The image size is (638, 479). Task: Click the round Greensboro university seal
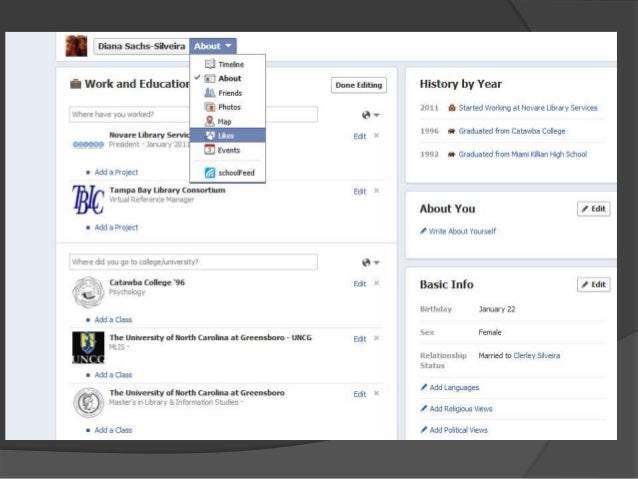(88, 402)
